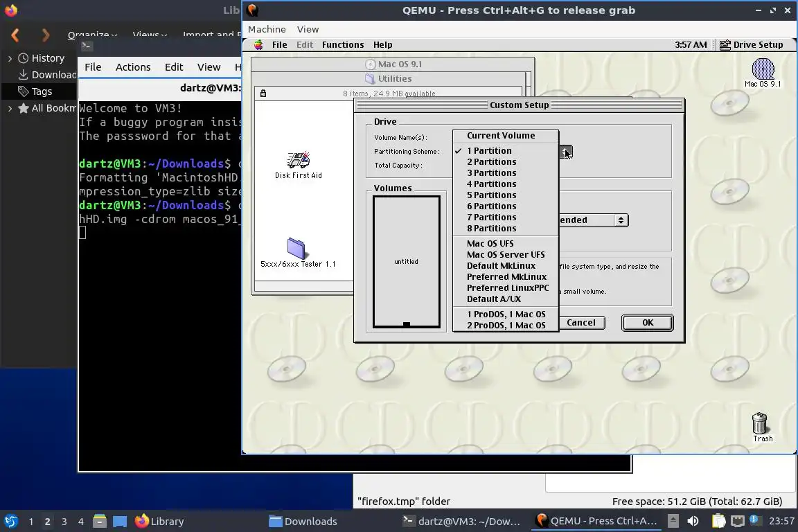798x532 pixels.
Task: Open the file manager icon in taskbar
Action: click(x=100, y=522)
